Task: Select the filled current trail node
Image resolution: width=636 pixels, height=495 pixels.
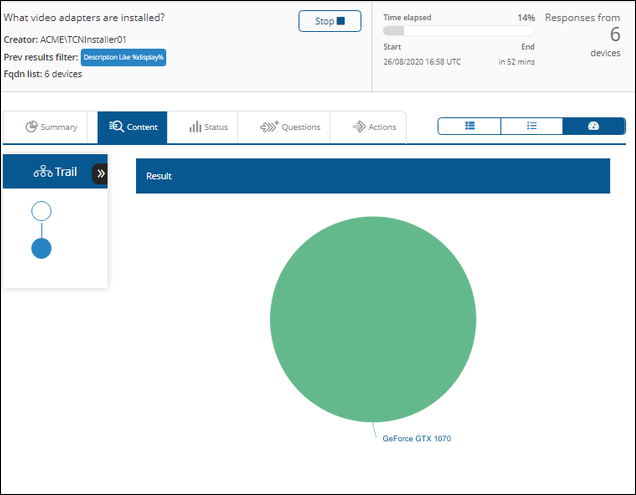Action: click(x=41, y=248)
